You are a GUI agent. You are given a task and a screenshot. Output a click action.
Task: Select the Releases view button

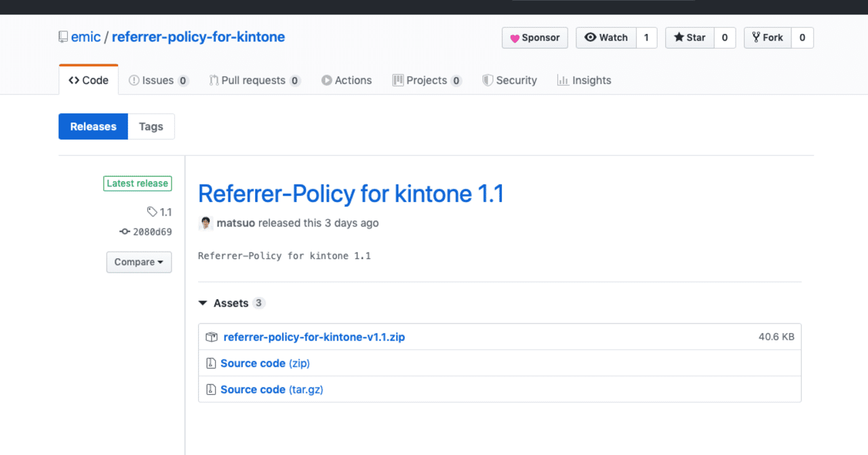coord(94,127)
